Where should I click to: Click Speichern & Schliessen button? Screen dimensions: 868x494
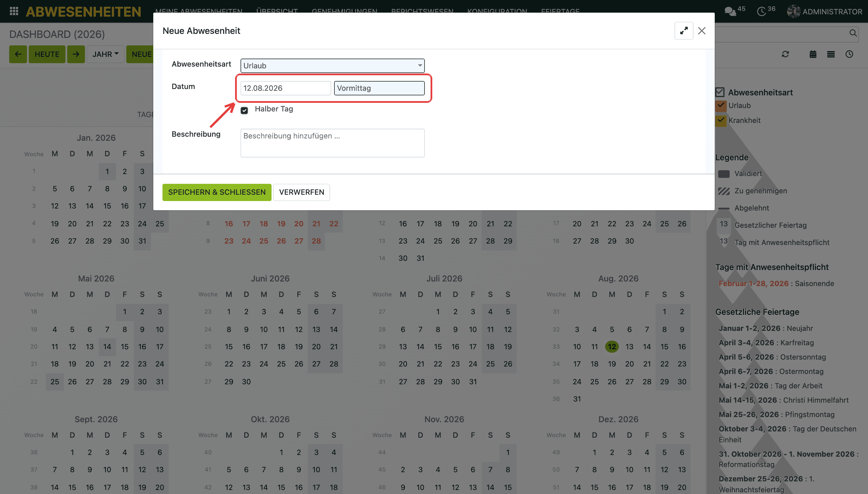(217, 192)
